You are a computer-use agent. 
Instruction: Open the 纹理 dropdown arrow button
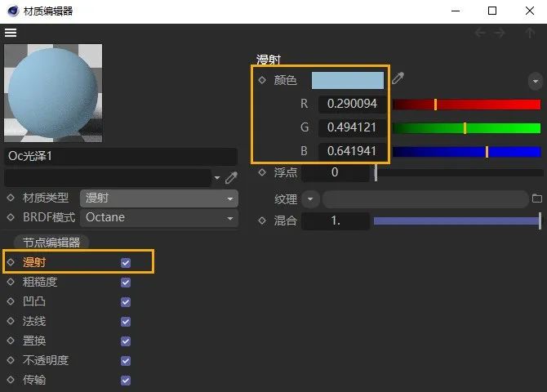click(x=310, y=199)
